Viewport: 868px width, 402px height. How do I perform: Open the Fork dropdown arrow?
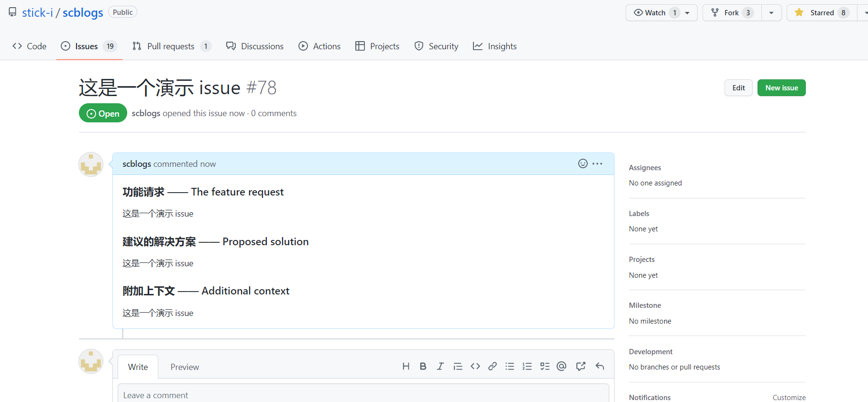tap(771, 13)
